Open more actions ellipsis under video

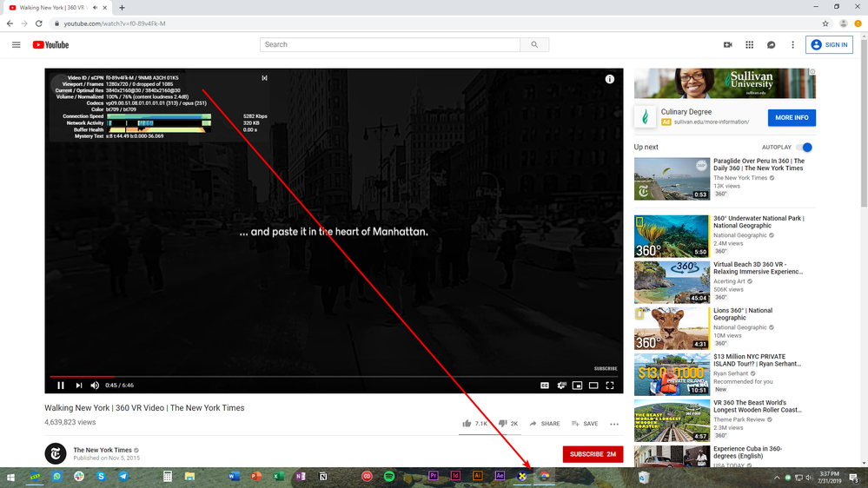(614, 424)
